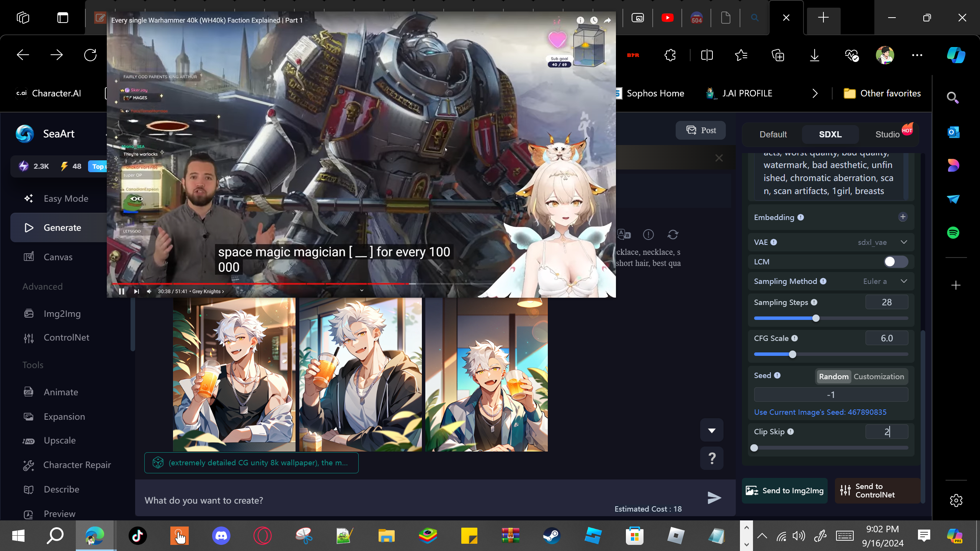Open the second generated image with hoodie
Screen dimensions: 980x551
tap(361, 375)
